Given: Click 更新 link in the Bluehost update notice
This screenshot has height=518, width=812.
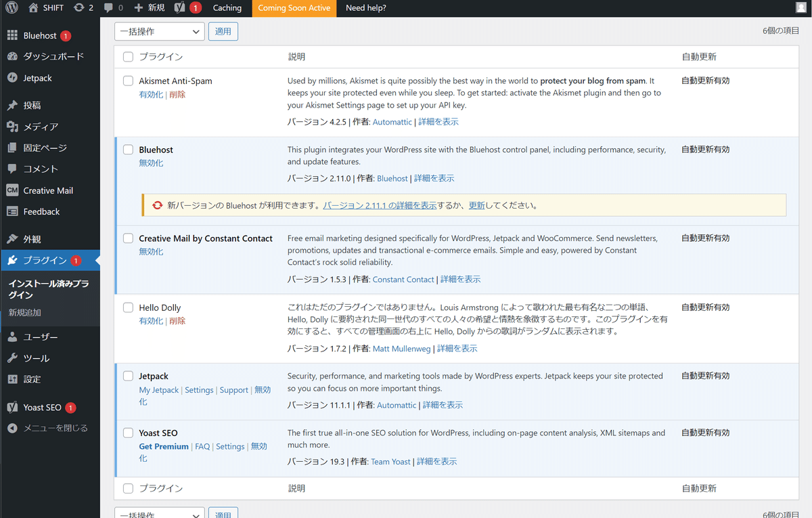Looking at the screenshot, I should [477, 205].
